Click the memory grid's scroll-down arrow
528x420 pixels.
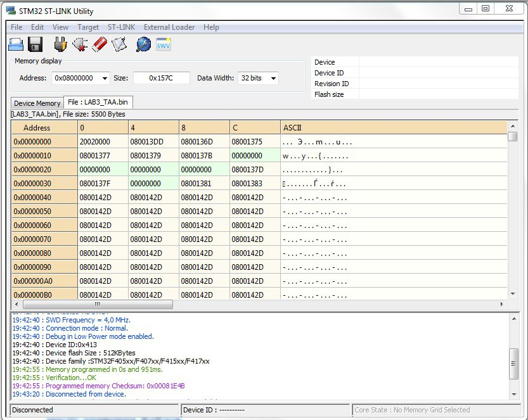[513, 294]
